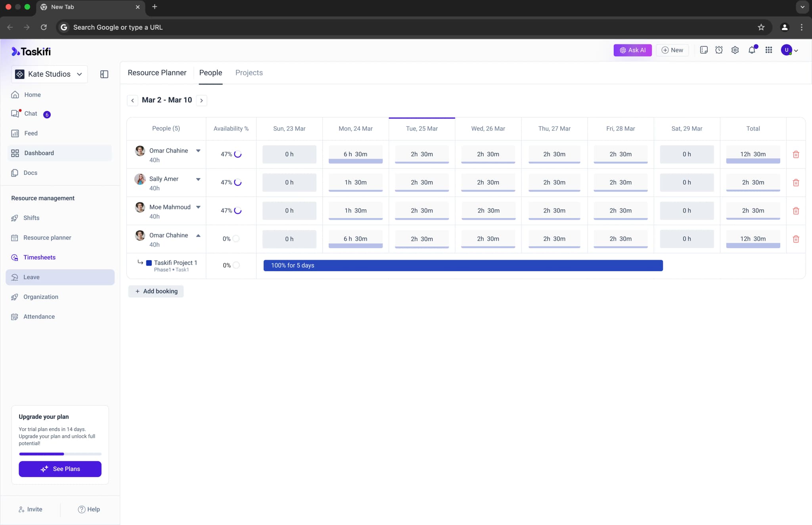Screen dimensions: 812x525
Task: Click the See Plans button
Action: 60,469
